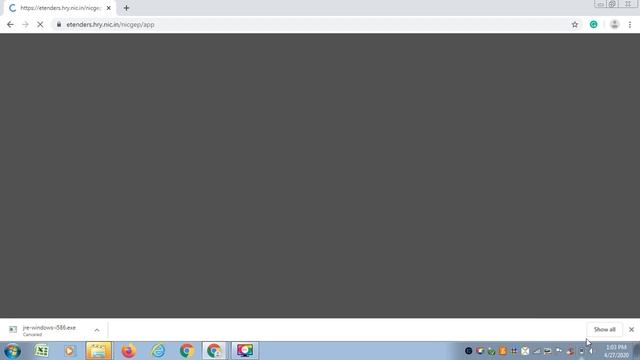Click the Show desktop strip
The width and height of the screenshot is (640, 360).
[637, 351]
